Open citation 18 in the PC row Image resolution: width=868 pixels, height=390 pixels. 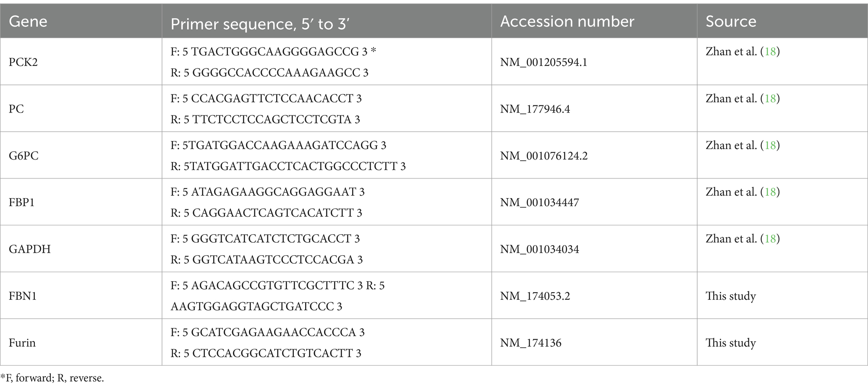(x=770, y=98)
